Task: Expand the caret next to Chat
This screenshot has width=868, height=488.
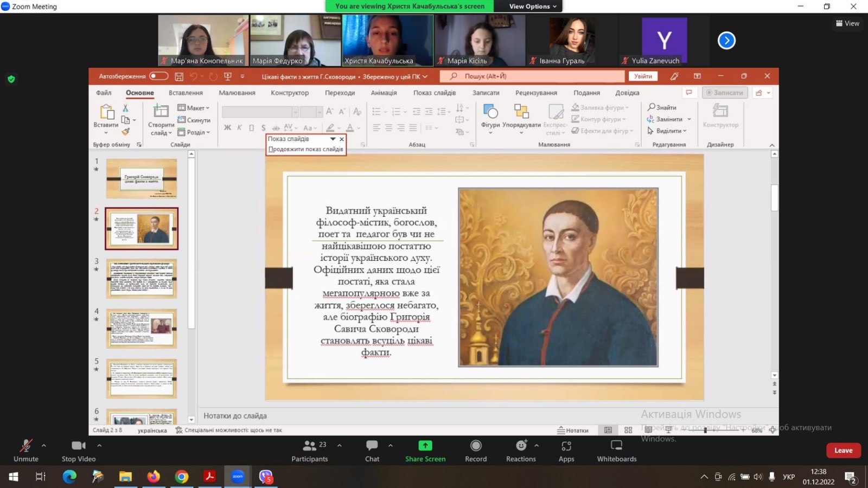Action: point(391,446)
